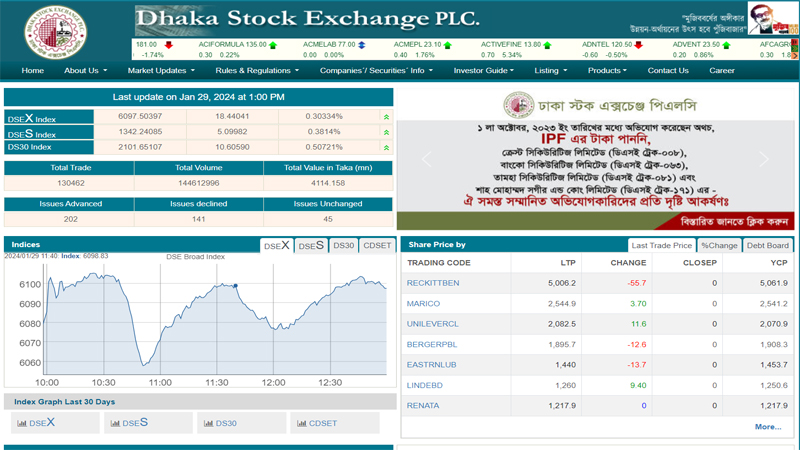Select the Debt Board tab
The height and width of the screenshot is (450, 800).
click(767, 245)
